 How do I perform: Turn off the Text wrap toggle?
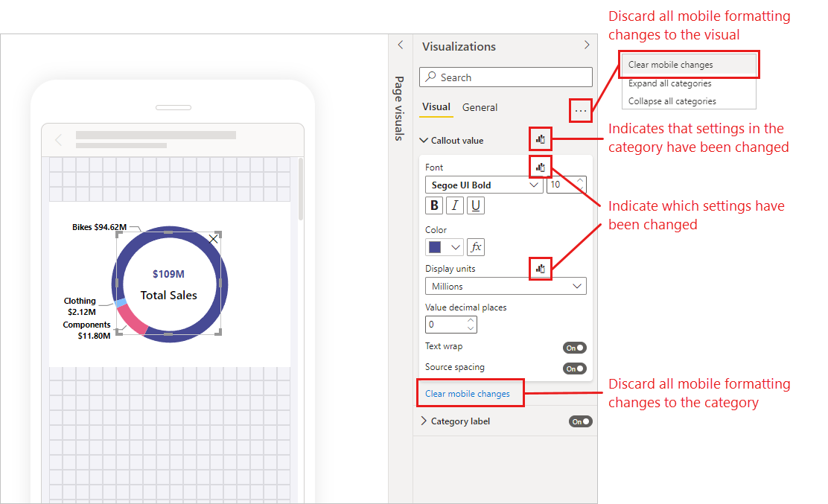[574, 347]
